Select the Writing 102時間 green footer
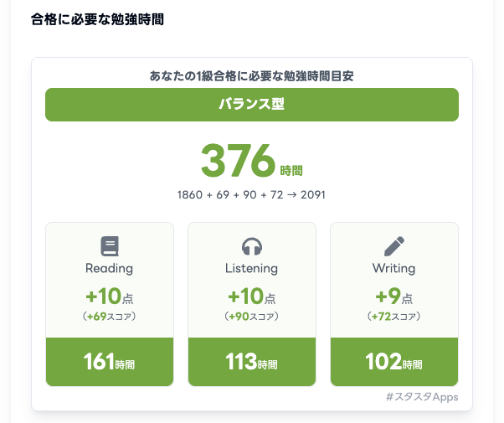The height and width of the screenshot is (423, 504). coord(394,362)
